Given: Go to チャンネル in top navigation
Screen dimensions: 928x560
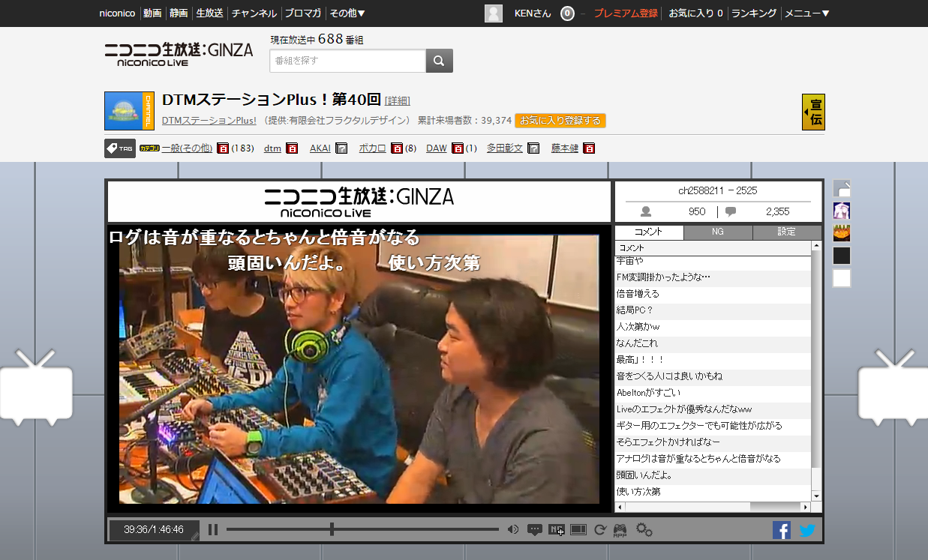Looking at the screenshot, I should [254, 13].
